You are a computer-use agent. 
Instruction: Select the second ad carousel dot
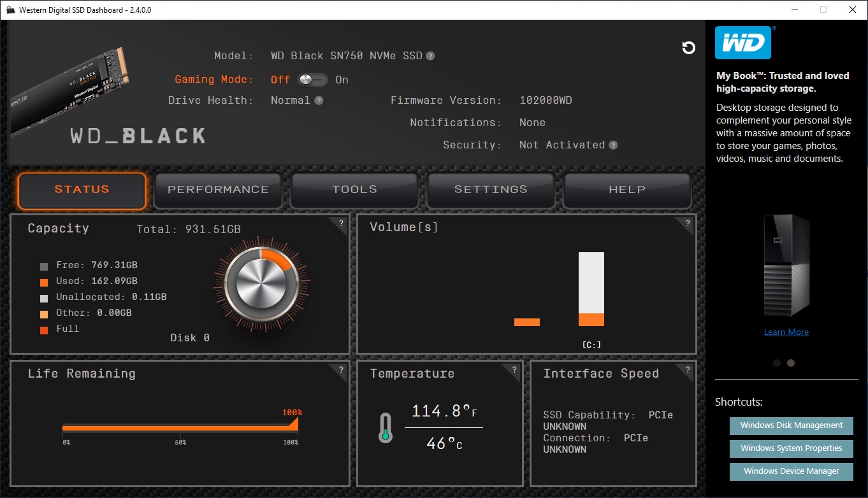(791, 363)
